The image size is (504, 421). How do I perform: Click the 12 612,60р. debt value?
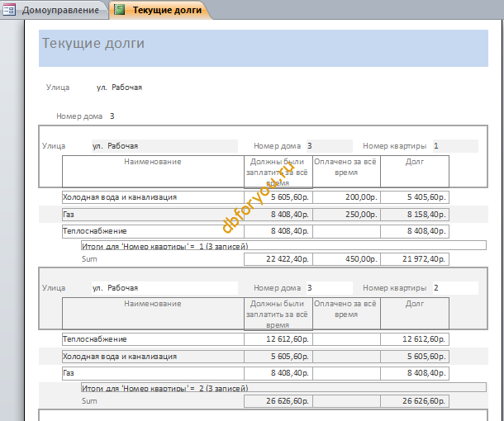415,339
